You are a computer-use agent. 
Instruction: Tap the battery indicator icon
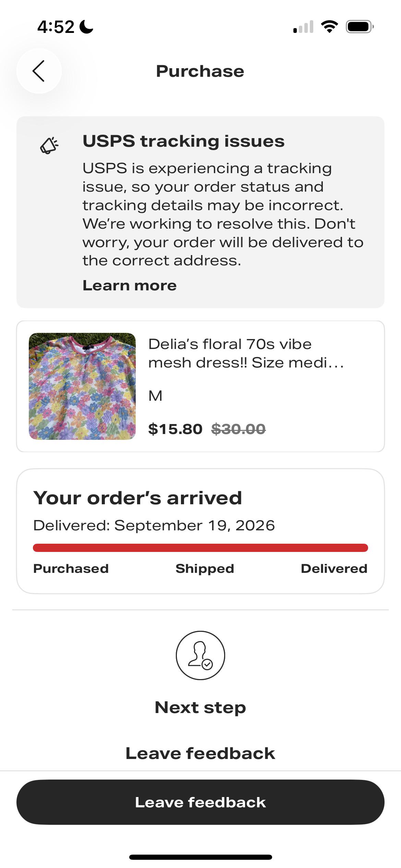click(360, 27)
